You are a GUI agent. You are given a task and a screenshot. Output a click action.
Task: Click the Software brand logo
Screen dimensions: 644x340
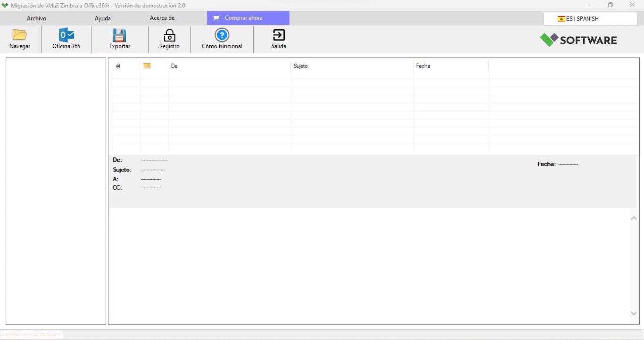[x=578, y=40]
